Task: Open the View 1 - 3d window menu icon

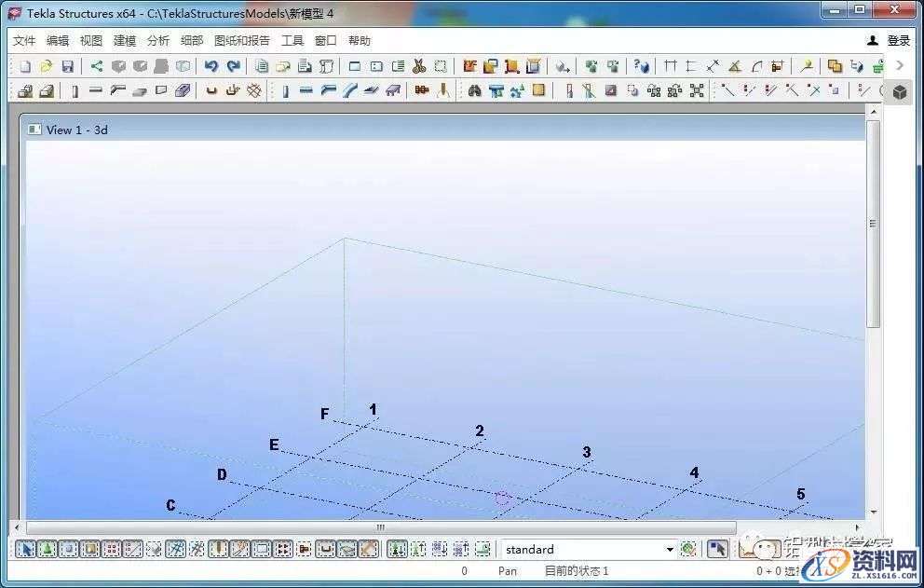Action: tap(34, 130)
